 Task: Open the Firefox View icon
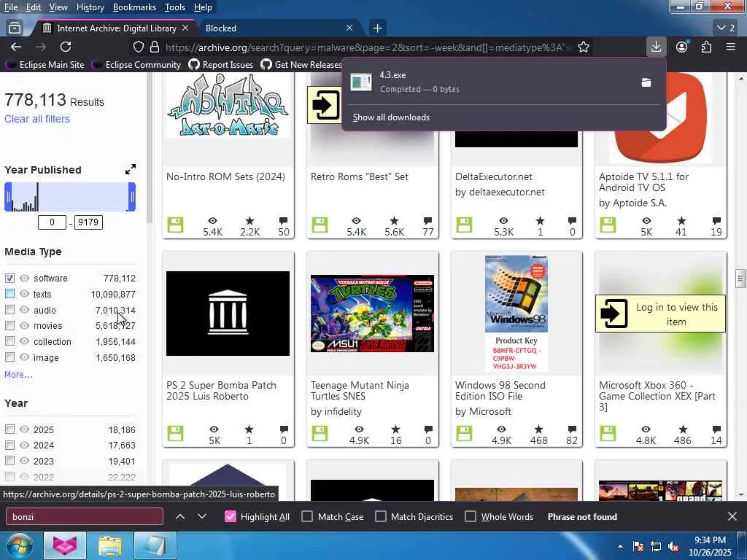click(15, 28)
